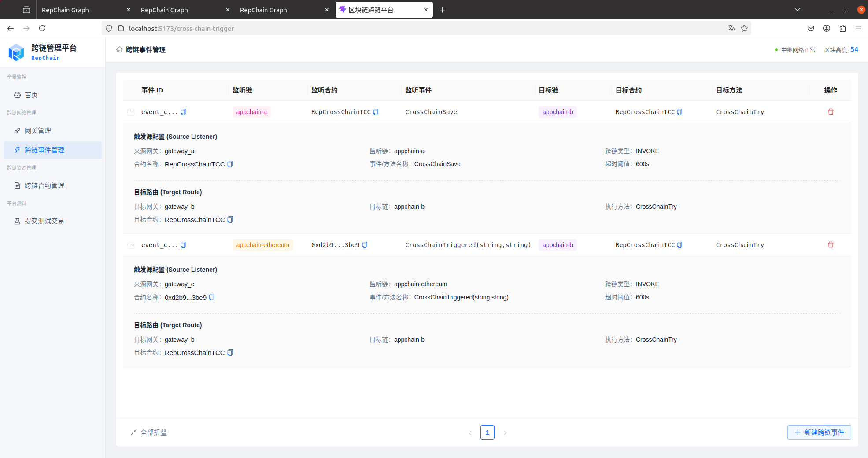Go back to previous page
Viewport: 868px width, 458px height.
tap(11, 28)
